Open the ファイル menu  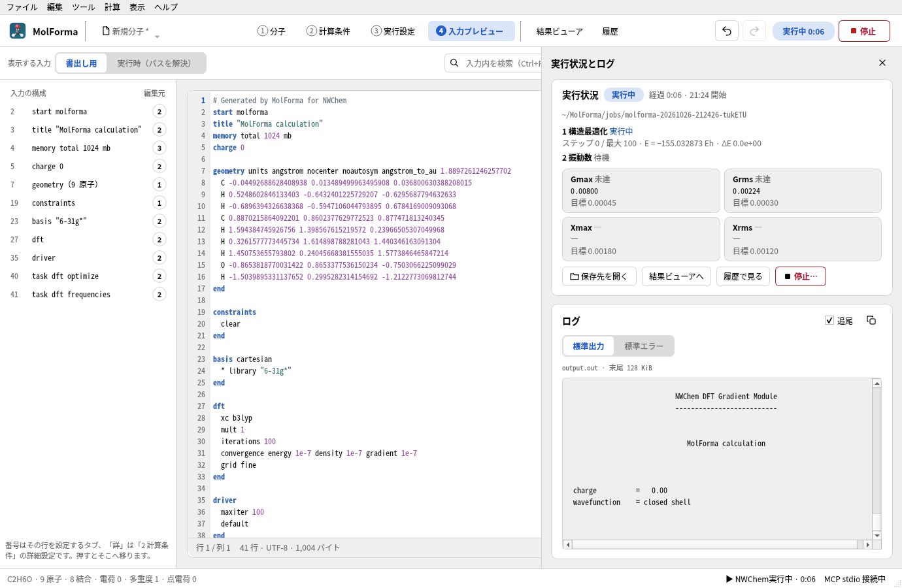coord(22,7)
